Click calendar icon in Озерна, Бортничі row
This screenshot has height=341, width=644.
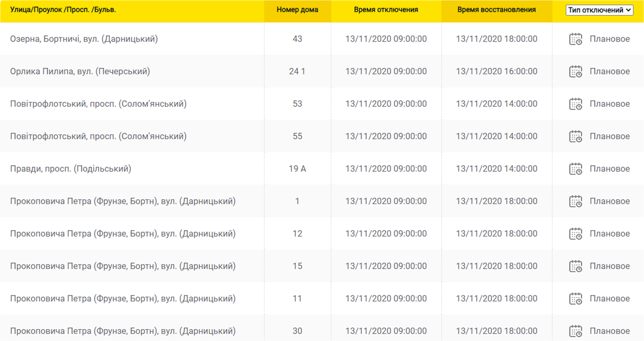click(x=575, y=39)
